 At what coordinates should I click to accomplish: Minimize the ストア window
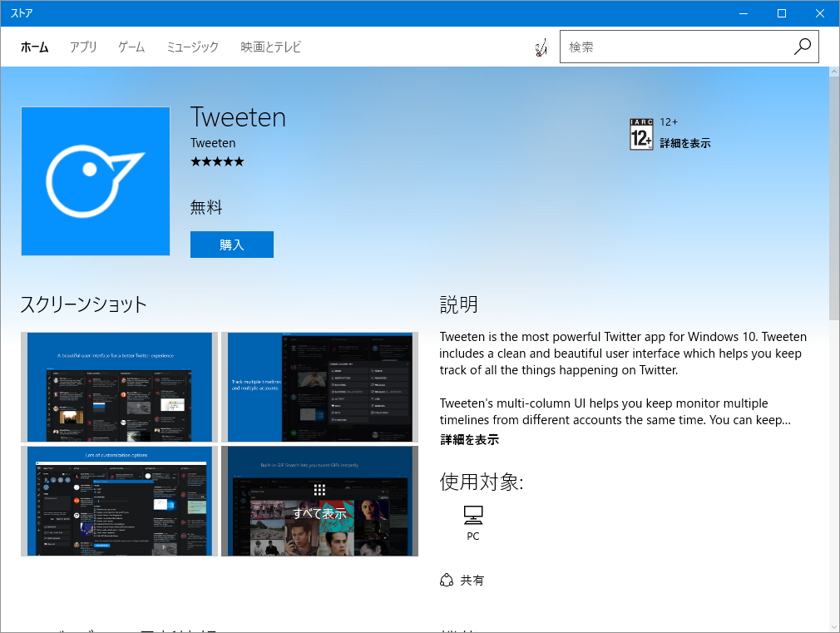pos(744,13)
